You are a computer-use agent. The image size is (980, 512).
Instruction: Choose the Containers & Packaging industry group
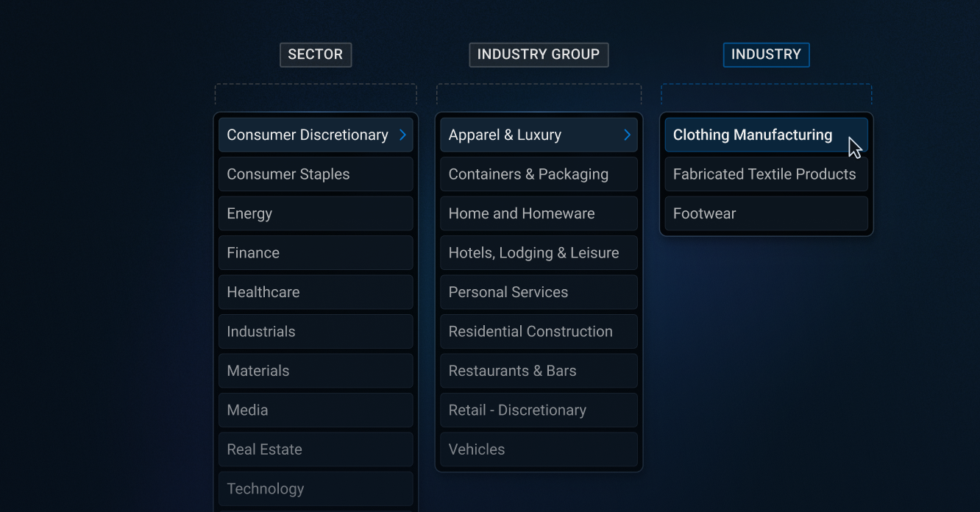pos(539,174)
